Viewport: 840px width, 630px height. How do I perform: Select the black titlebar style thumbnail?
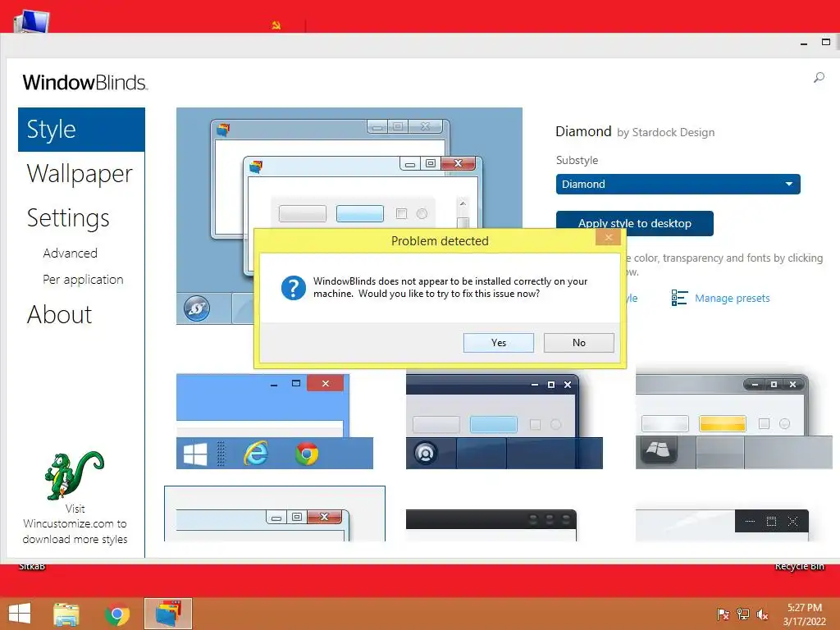[x=491, y=525]
